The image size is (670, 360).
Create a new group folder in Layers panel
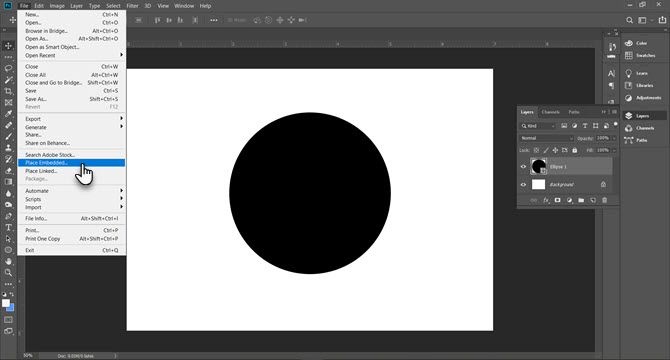coord(581,200)
